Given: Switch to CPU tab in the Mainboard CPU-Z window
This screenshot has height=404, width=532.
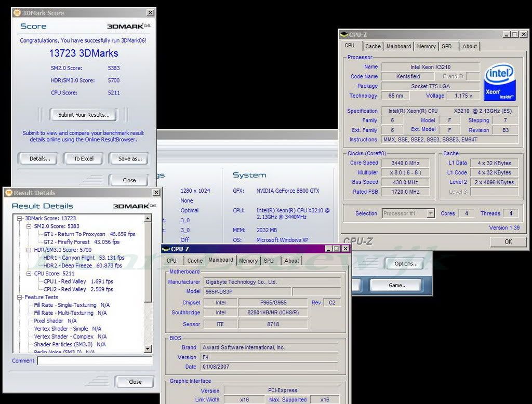Looking at the screenshot, I should [171, 261].
